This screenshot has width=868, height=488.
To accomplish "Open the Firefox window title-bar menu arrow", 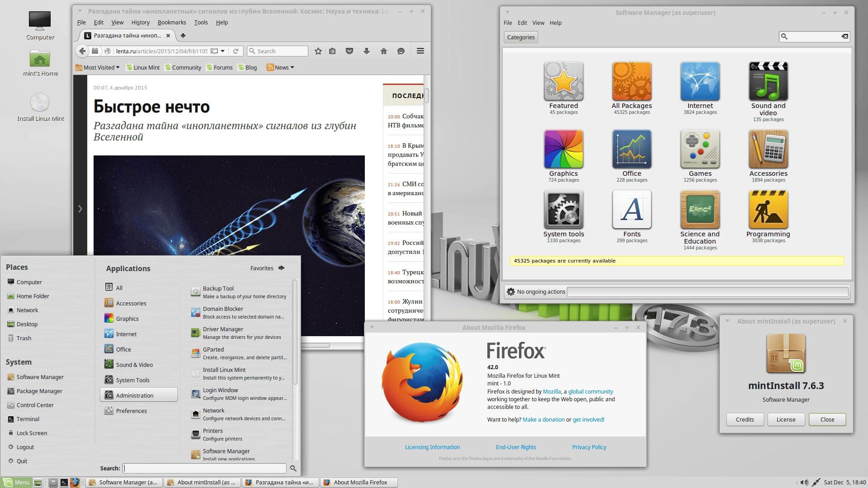I will click(80, 11).
